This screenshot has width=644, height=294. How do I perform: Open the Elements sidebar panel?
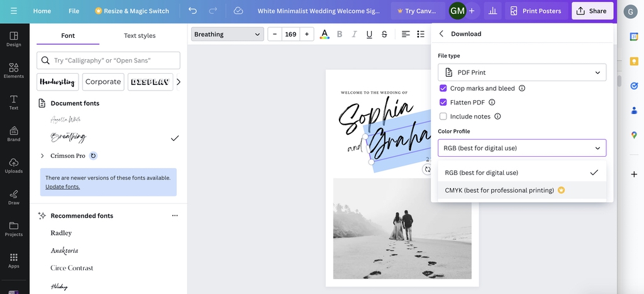pyautogui.click(x=14, y=71)
